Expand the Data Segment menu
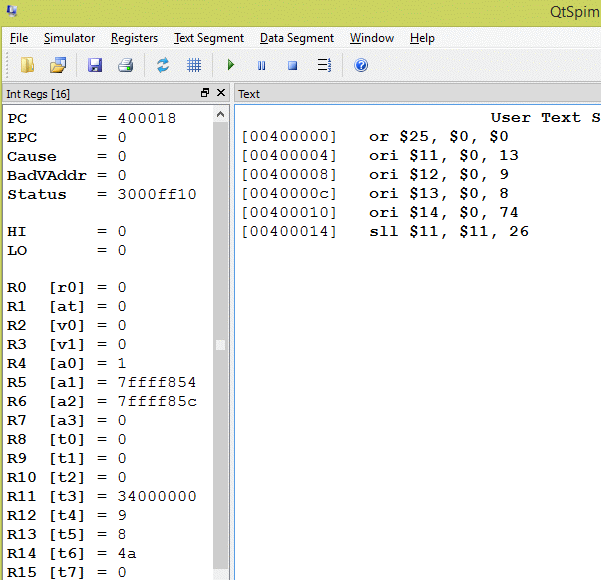Screen dimensions: 601x580 coord(296,38)
